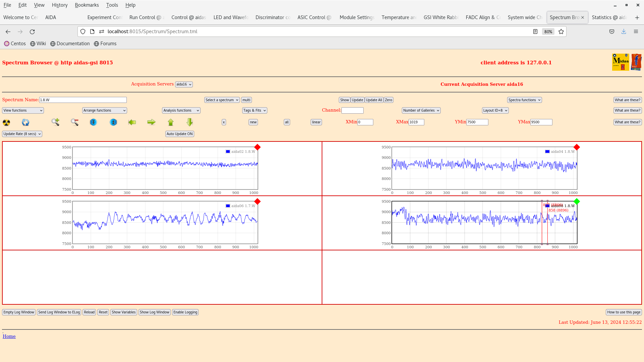Click the zoom out magnifier icon

74,122
